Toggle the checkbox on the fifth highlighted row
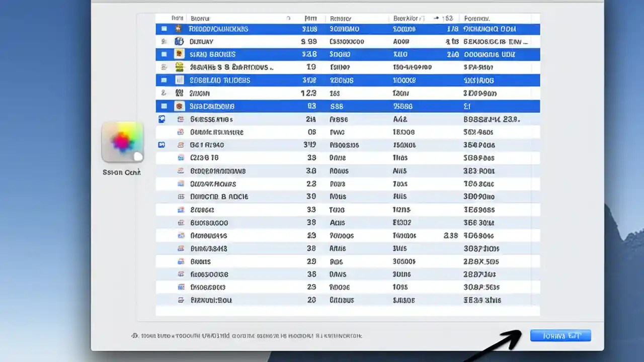The image size is (644, 362). coord(164,79)
